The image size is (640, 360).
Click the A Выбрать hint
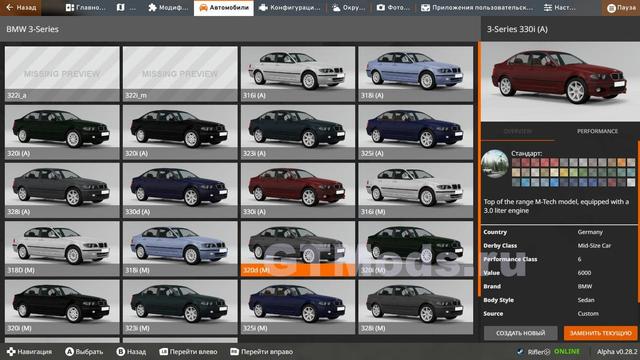pos(84,351)
